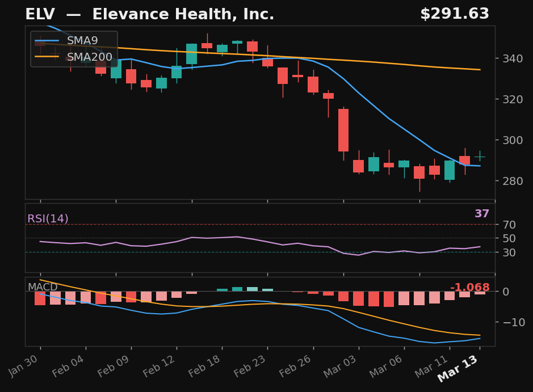Select the ELV ticker symbol
533x392 pixels.
coord(40,14)
